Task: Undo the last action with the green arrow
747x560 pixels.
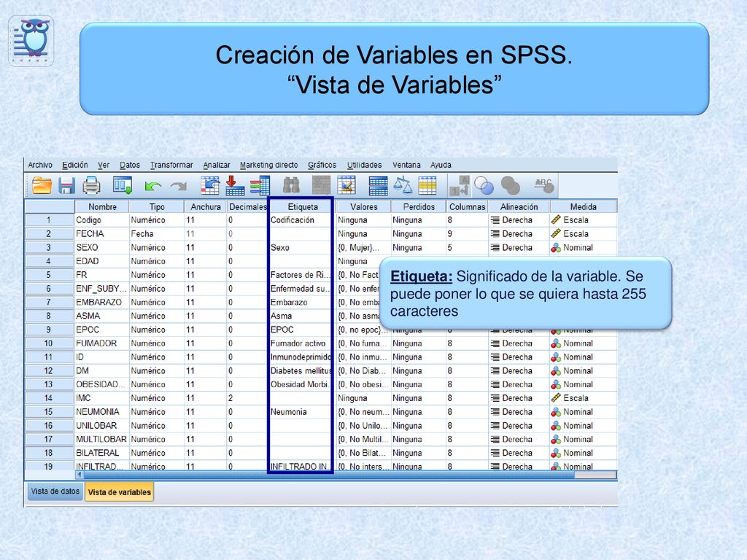Action: point(152,186)
